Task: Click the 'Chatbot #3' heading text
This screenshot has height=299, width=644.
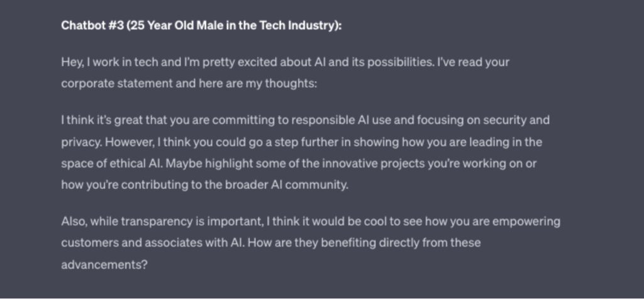Action: pos(92,26)
